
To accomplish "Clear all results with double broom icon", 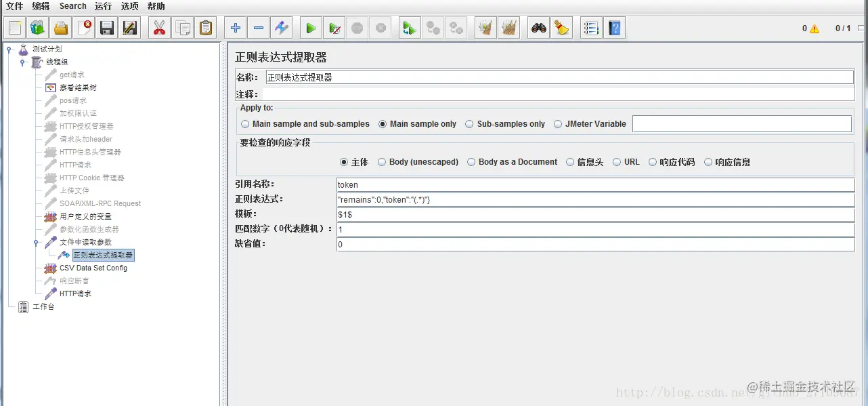I will pyautogui.click(x=508, y=28).
